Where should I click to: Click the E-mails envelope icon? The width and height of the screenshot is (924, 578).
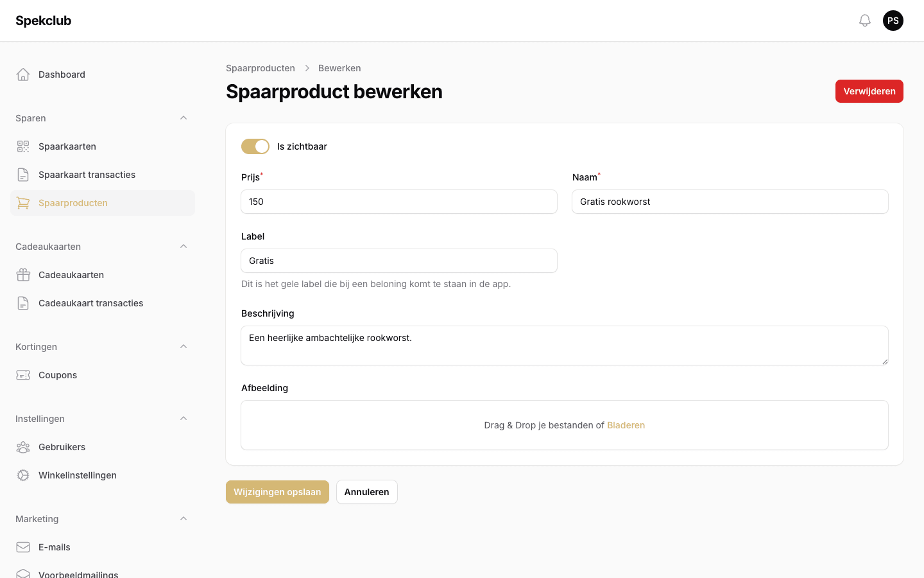pos(23,547)
